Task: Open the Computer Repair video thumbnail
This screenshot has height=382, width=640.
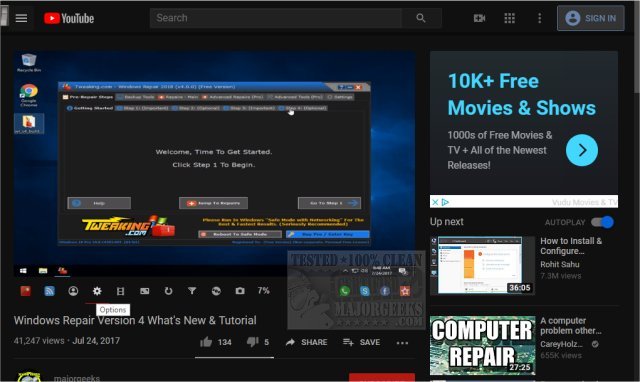Action: pyautogui.click(x=482, y=345)
